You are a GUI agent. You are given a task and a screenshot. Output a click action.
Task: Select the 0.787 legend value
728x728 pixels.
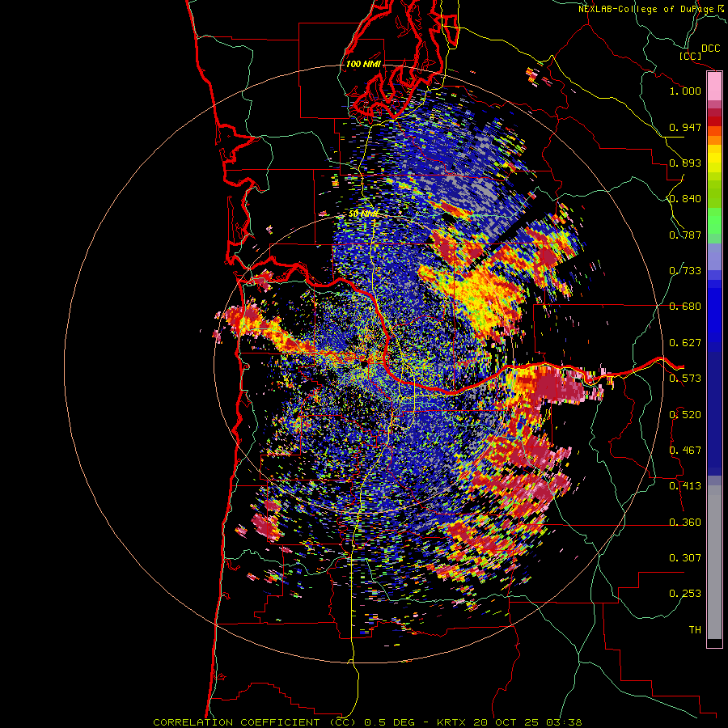[x=685, y=235]
